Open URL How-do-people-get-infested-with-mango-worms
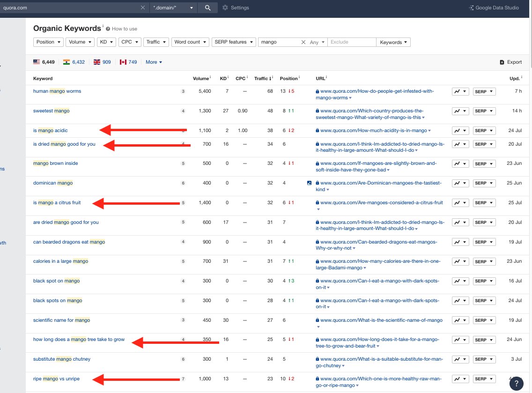 tap(375, 94)
